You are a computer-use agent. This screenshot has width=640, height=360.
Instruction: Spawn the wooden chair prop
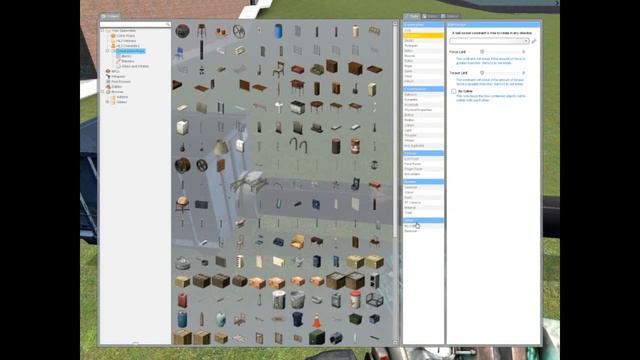pyautogui.click(x=278, y=69)
